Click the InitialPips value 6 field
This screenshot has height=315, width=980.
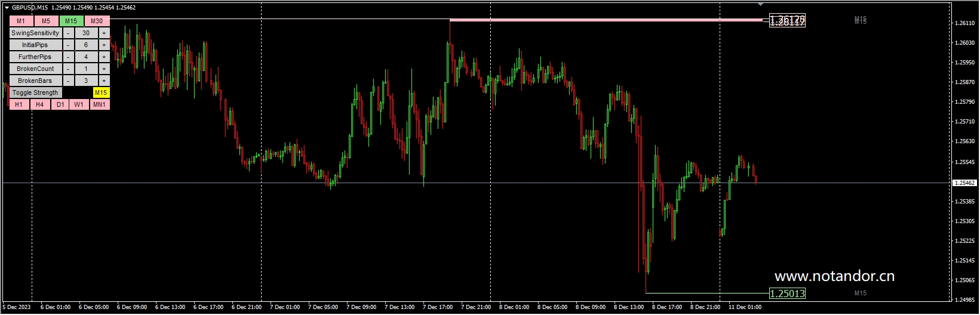86,45
